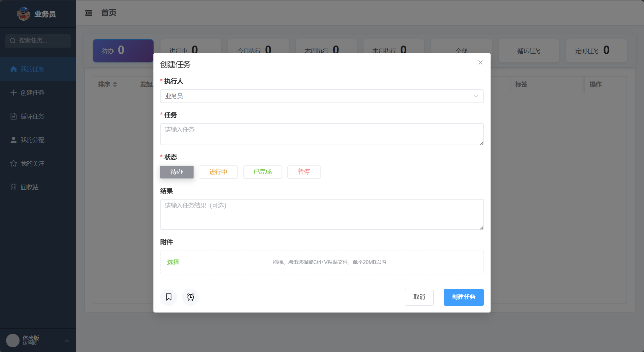Image resolution: width=644 pixels, height=352 pixels.
Task: Open 循环任务 from the sidebar
Action: coord(32,116)
